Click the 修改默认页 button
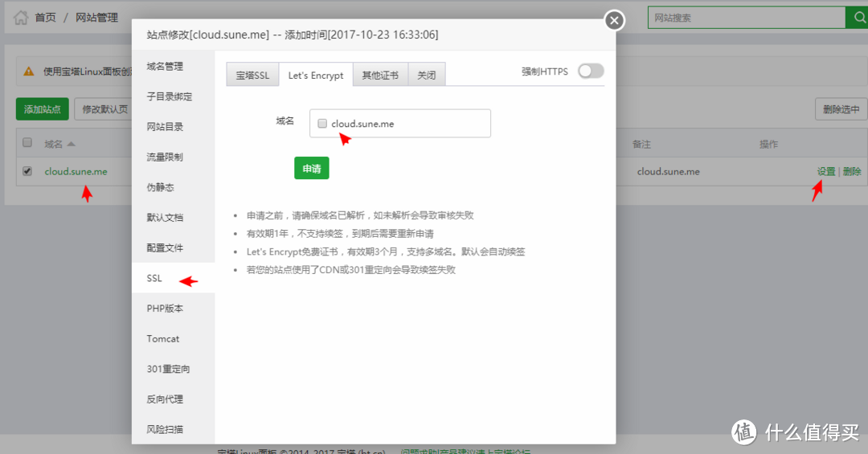The image size is (868, 454). 103,109
